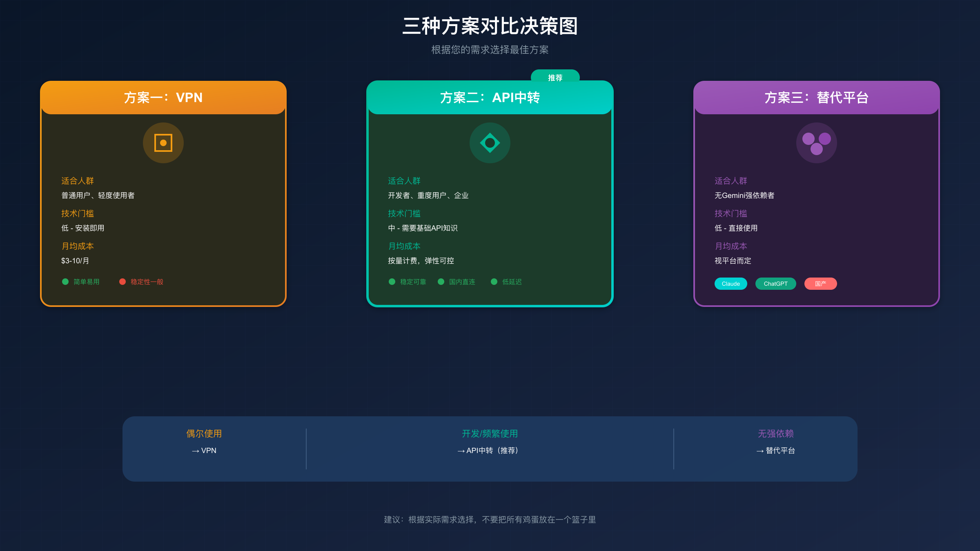Click the VPN shield icon on 方案一 card

tap(163, 143)
